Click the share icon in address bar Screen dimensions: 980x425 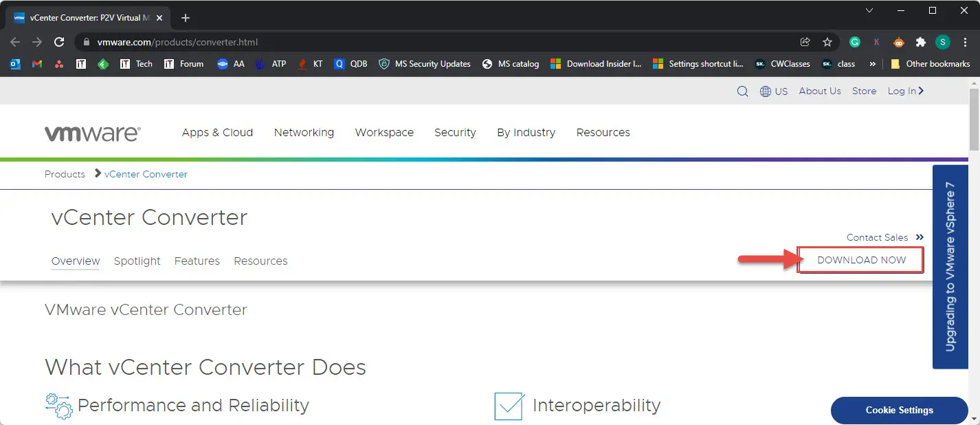click(x=805, y=42)
